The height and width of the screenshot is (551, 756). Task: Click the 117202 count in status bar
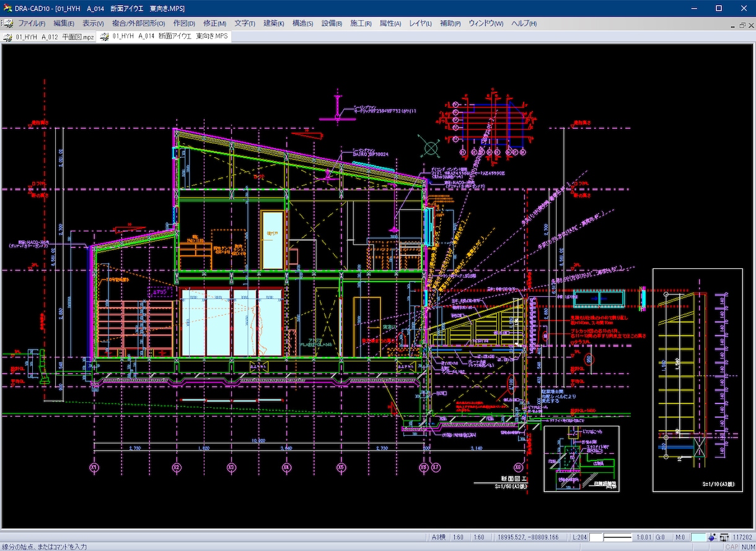742,537
